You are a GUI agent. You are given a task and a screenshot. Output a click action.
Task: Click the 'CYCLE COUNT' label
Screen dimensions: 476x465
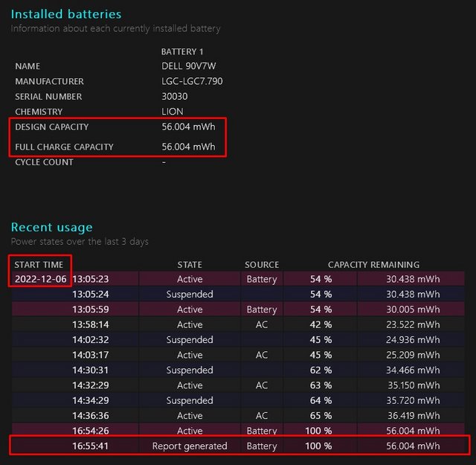tap(45, 162)
